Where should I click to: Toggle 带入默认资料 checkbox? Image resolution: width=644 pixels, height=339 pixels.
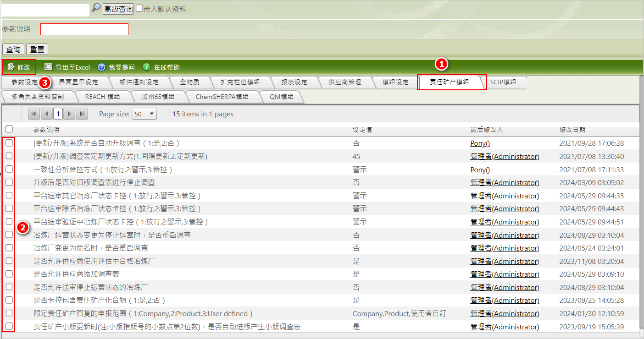point(139,9)
